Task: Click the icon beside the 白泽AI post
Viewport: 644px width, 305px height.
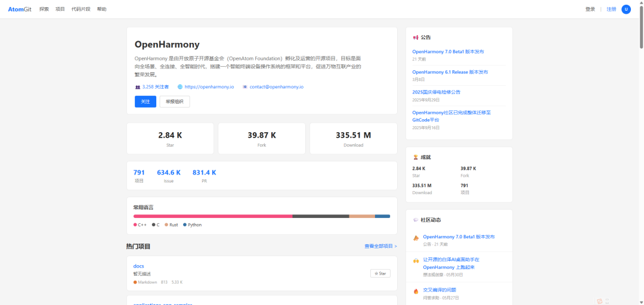Action: 416,261
